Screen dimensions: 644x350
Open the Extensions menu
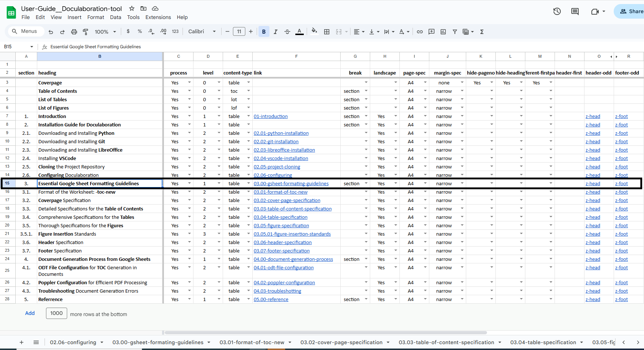[158, 17]
